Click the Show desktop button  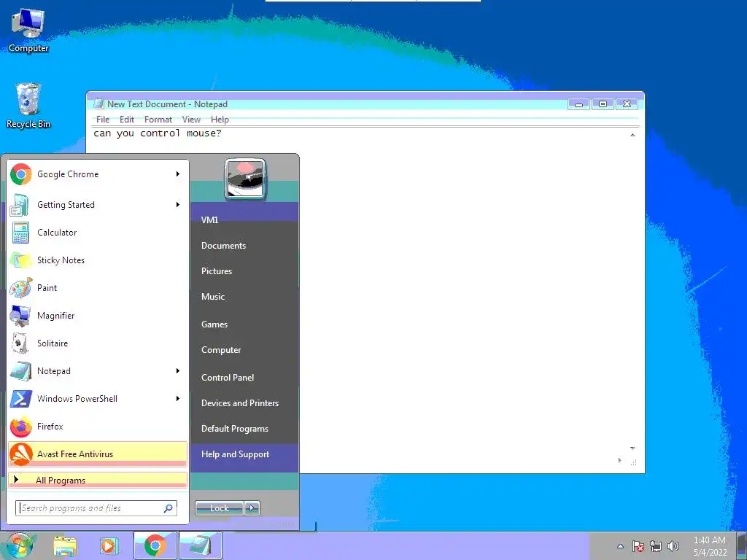[742, 546]
